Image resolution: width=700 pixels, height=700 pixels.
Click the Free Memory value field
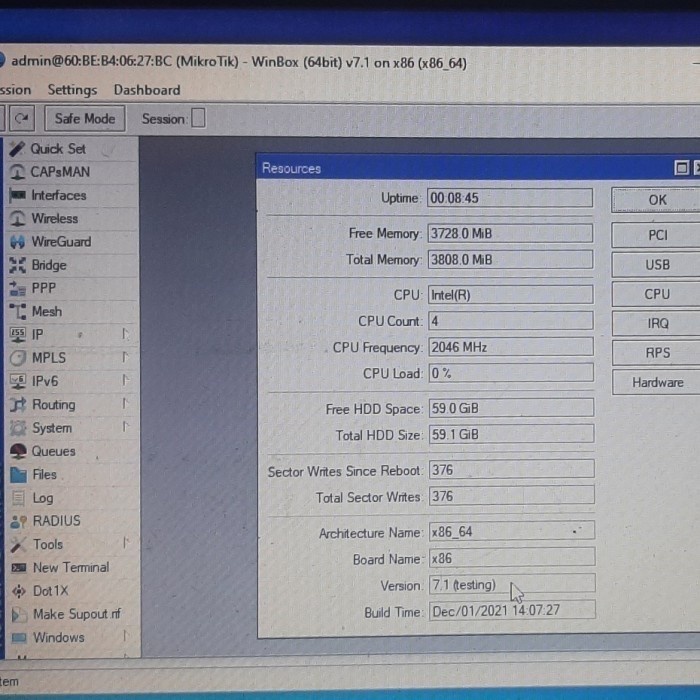pyautogui.click(x=510, y=233)
